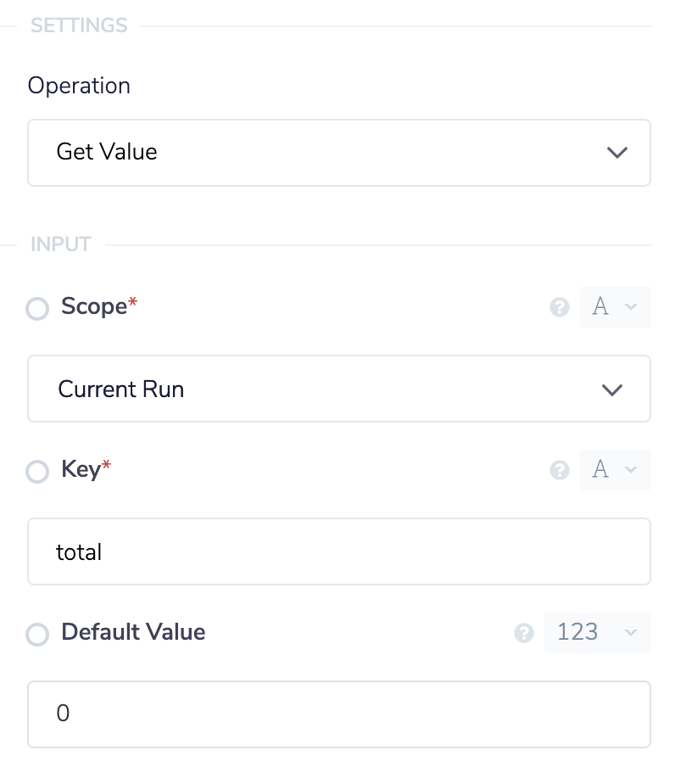Click the chevron arrow in Current Run dropdown

tap(611, 389)
